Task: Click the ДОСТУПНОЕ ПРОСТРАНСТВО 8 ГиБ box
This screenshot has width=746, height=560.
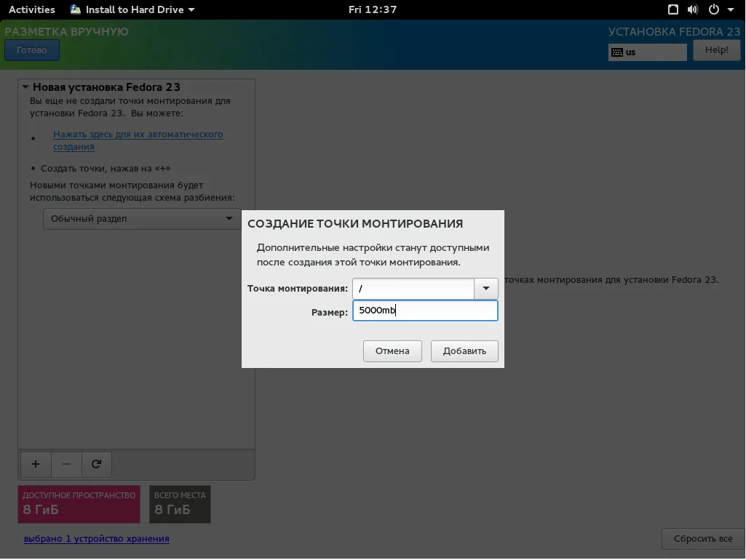Action: (x=79, y=504)
